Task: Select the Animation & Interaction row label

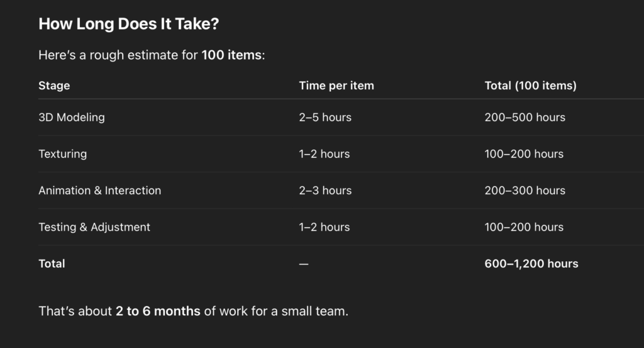Action: 99,190
